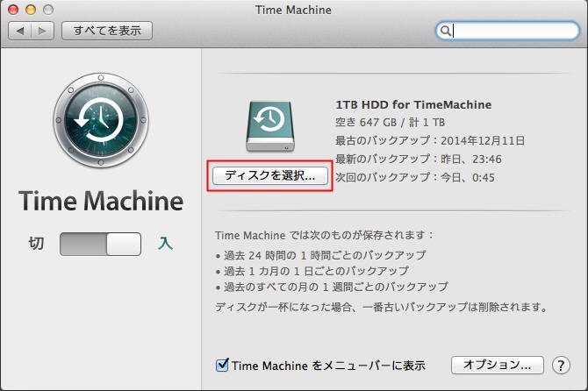The height and width of the screenshot is (391, 588).
Task: Click the 入 (on) label
Action: 165,244
